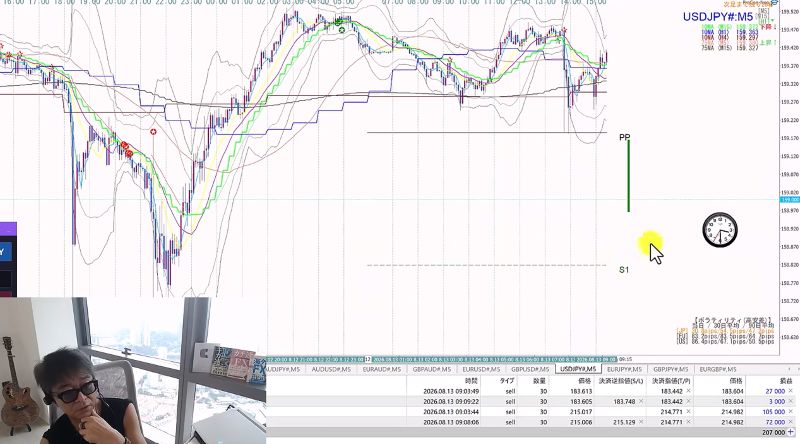Switch to the GBPUSD#,M5 chart tab
Screen dimensions: 800x444
[530, 369]
